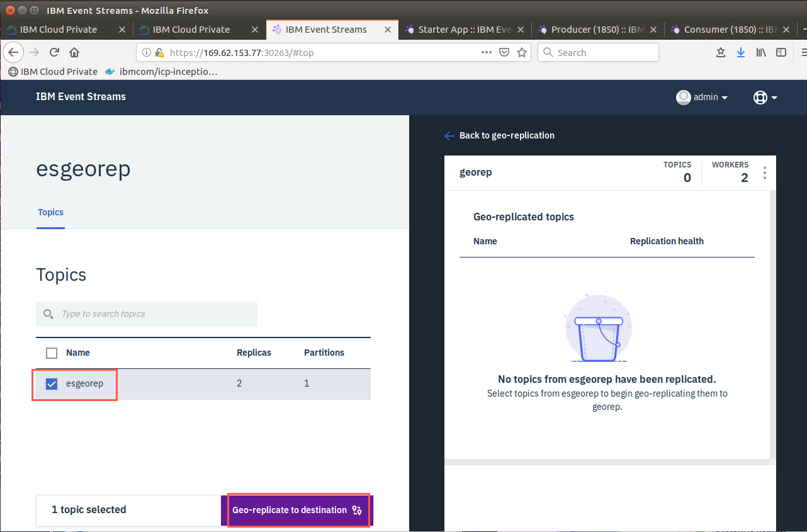Viewport: 807px width, 532px height.
Task: Click the Partitions column header
Action: (324, 353)
